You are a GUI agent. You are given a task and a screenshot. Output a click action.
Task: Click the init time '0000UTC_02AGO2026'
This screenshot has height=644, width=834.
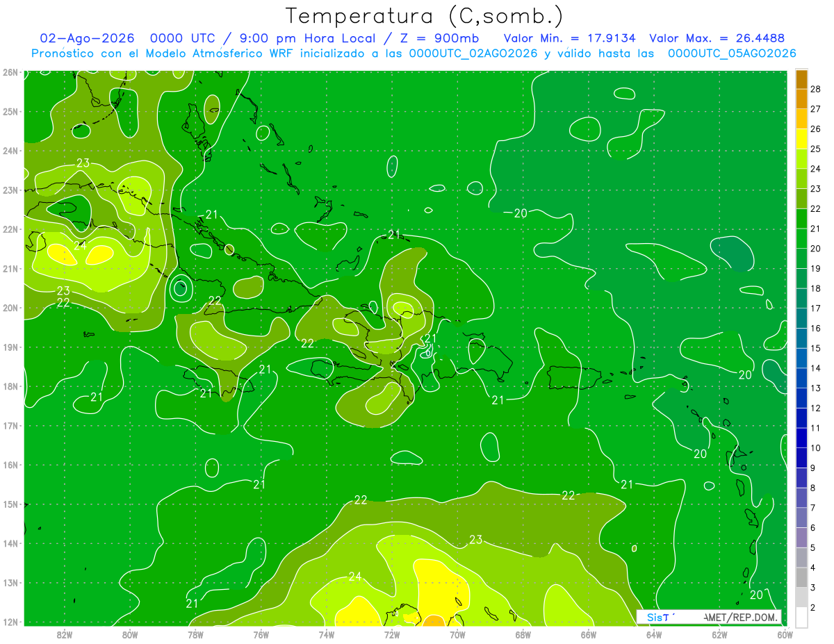(x=473, y=53)
